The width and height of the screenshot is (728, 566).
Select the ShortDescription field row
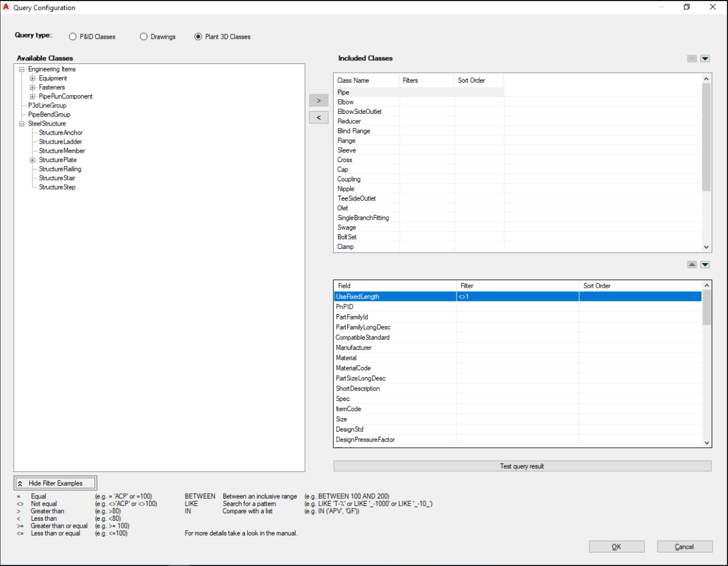pyautogui.click(x=518, y=389)
